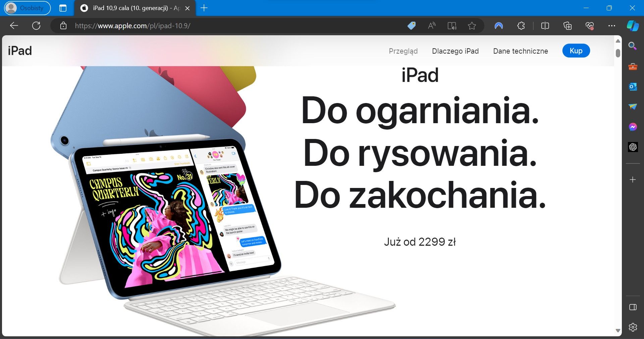Open the shopping price tag icon
Screen dimensions: 644x339
pyautogui.click(x=412, y=26)
